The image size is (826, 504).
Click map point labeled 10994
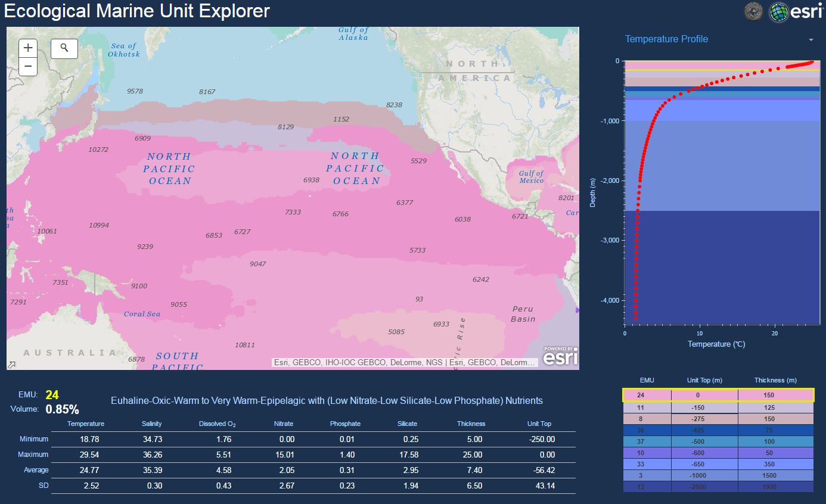99,225
